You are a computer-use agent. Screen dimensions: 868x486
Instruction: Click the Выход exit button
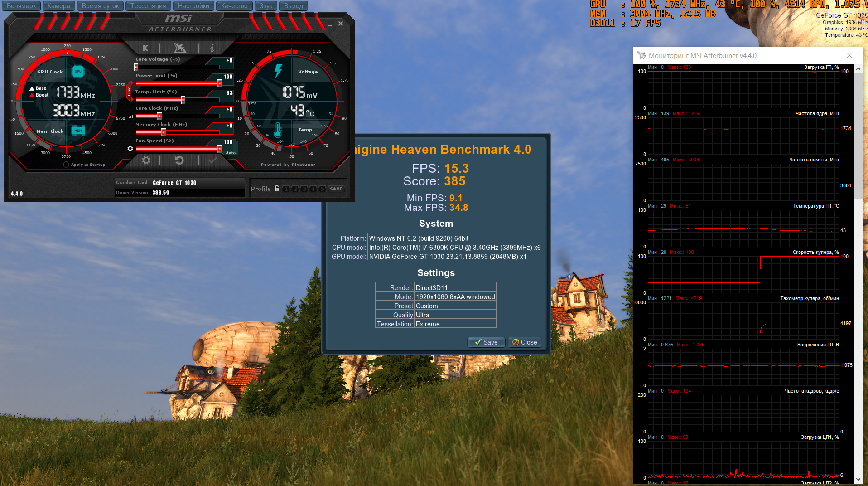(x=294, y=6)
